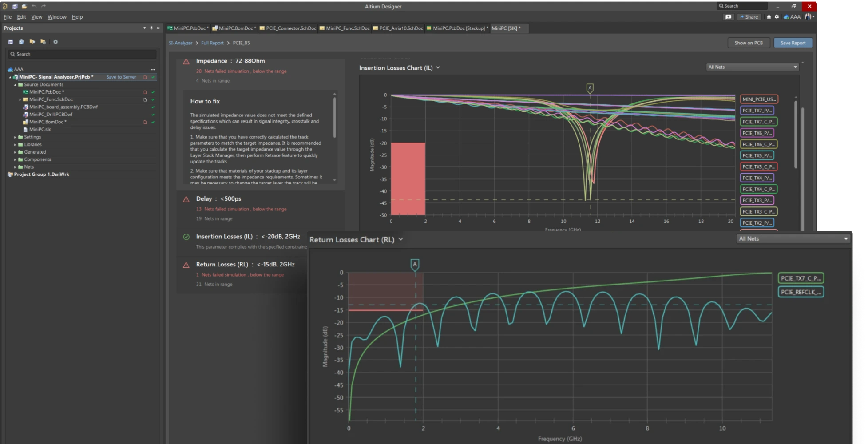Toggle the PCIE_TX7_C_P net in Return Losses legend
This screenshot has height=444, width=868.
(801, 278)
